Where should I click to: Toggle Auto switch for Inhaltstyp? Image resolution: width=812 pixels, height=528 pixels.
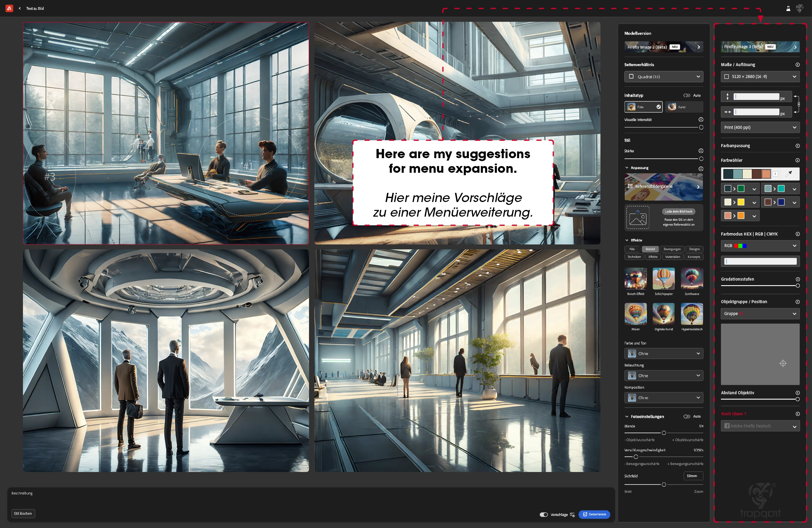687,95
